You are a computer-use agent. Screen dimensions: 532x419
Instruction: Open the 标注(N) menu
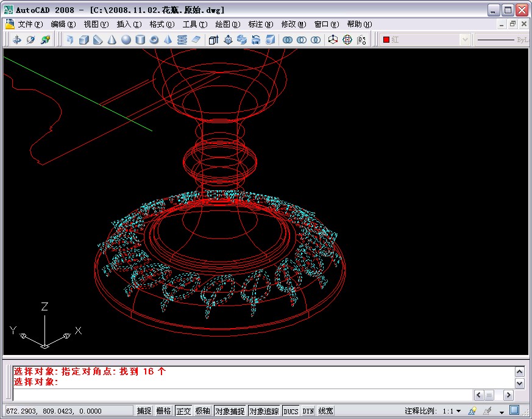click(261, 24)
